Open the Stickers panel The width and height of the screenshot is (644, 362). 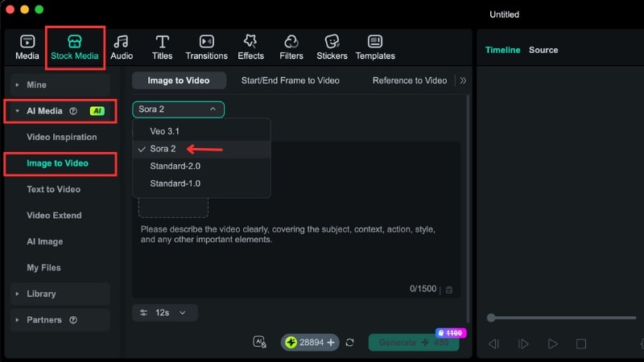coord(332,47)
